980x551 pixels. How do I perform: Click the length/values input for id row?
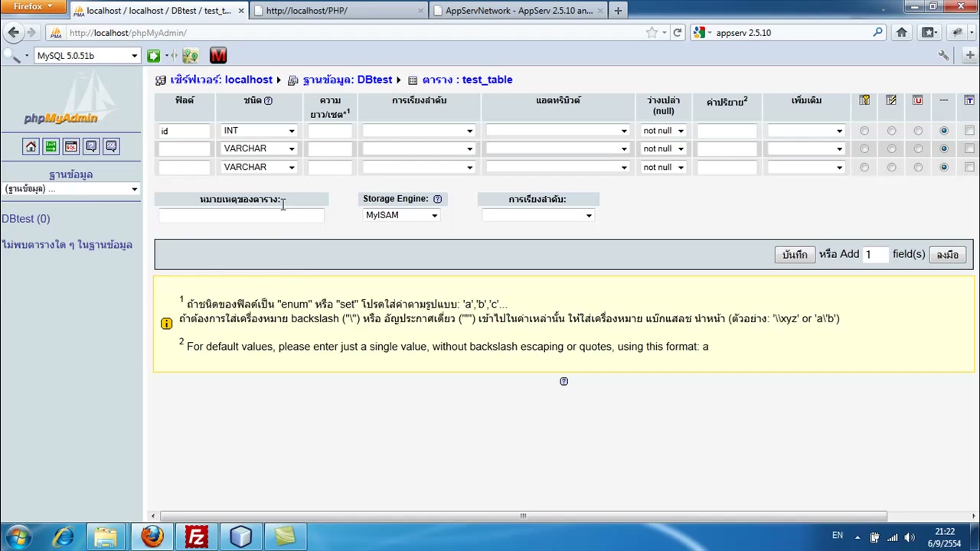330,131
